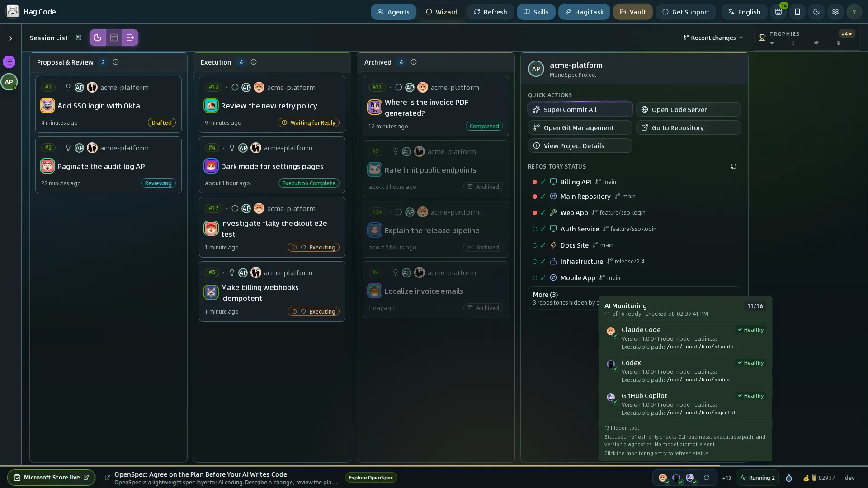The width and height of the screenshot is (868, 488).
Task: Select the Mobile App repository row
Action: pyautogui.click(x=634, y=277)
